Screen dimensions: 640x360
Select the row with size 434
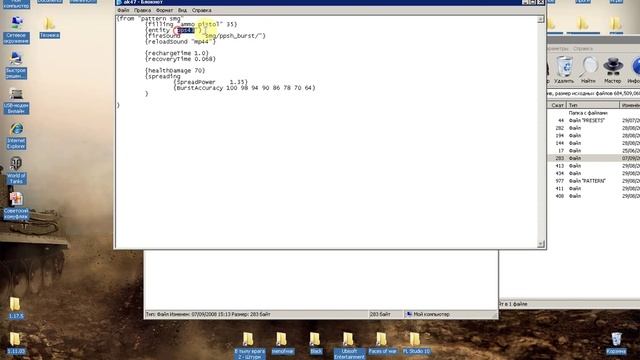[593, 173]
